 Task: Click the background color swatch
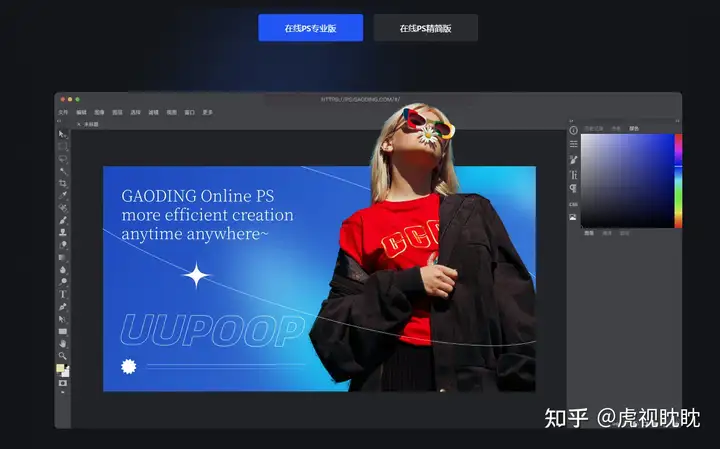tap(66, 373)
